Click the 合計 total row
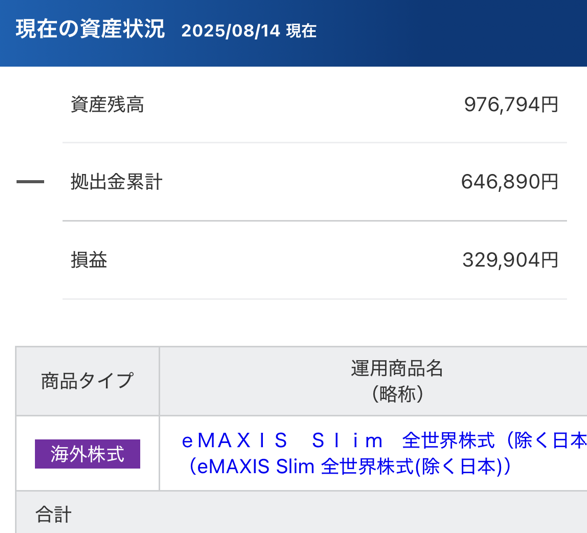The image size is (587, 533). click(x=301, y=512)
